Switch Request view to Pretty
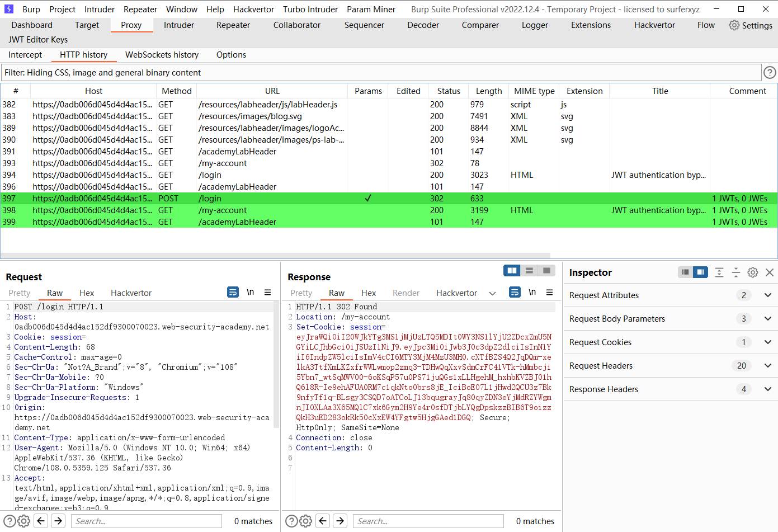The width and height of the screenshot is (778, 532). click(20, 293)
